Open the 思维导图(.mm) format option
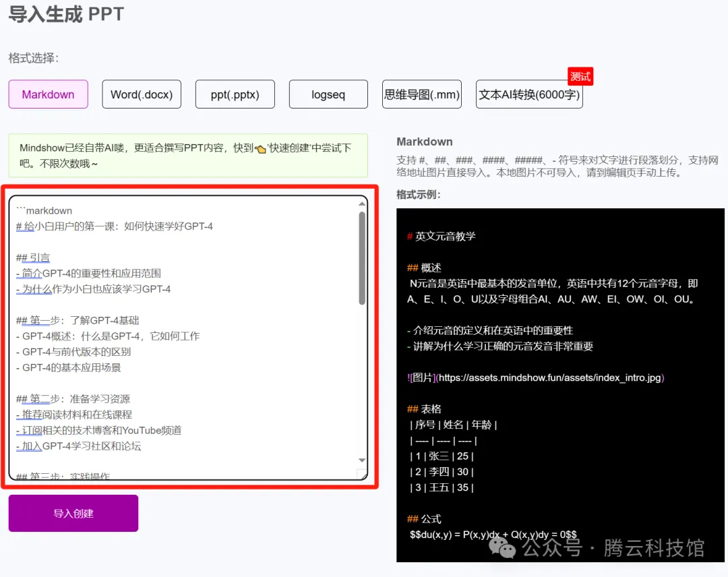Viewport: 728px width, 577px height. pyautogui.click(x=423, y=95)
